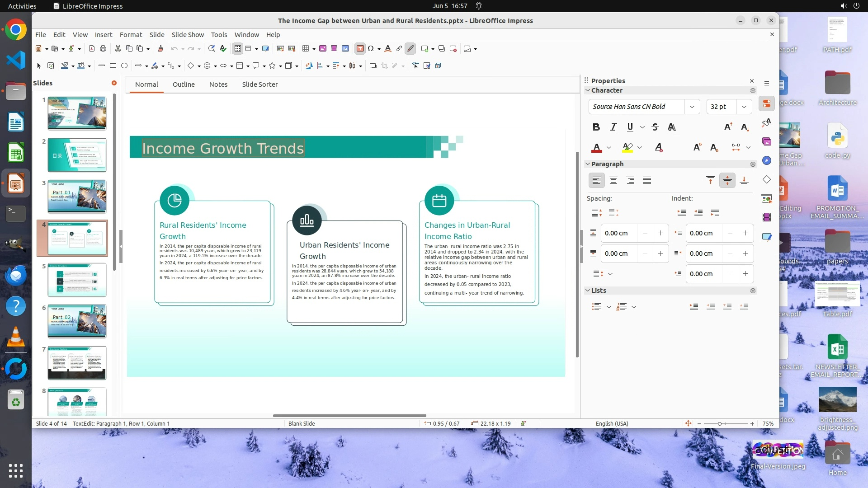Image resolution: width=868 pixels, height=488 pixels.
Task: Click the Insert Table icon
Action: tap(306, 49)
